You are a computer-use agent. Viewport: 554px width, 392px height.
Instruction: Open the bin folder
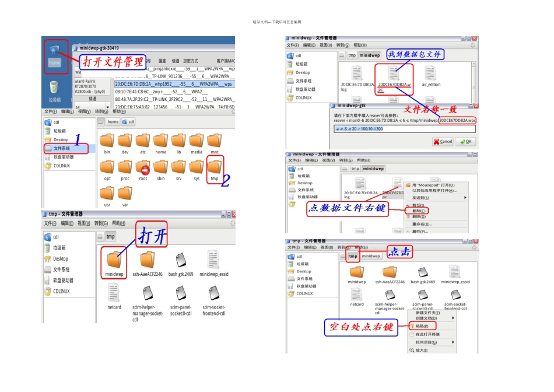[107, 143]
